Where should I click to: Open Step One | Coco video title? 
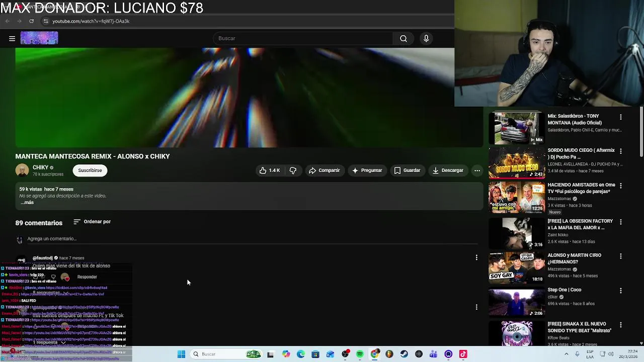click(564, 290)
